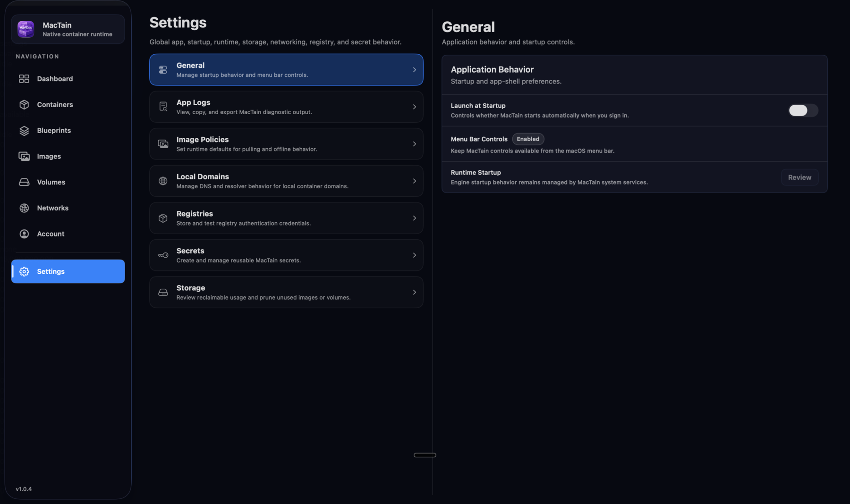The image size is (850, 504).
Task: Click the Containers cube icon
Action: [24, 105]
